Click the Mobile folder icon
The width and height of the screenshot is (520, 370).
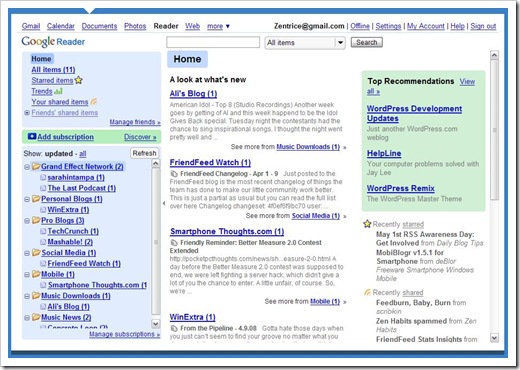tap(36, 274)
